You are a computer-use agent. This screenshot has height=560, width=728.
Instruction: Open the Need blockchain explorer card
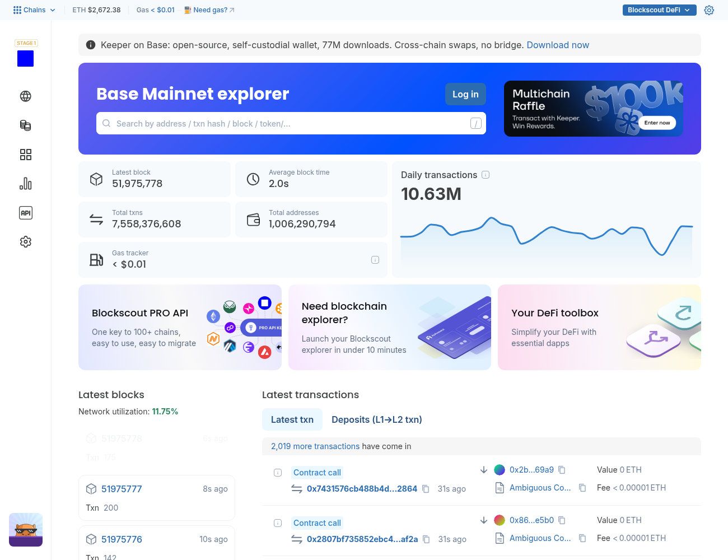click(x=390, y=327)
